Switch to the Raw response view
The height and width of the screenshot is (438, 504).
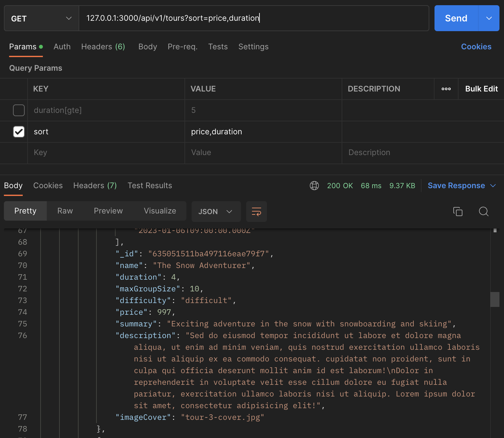click(x=65, y=211)
